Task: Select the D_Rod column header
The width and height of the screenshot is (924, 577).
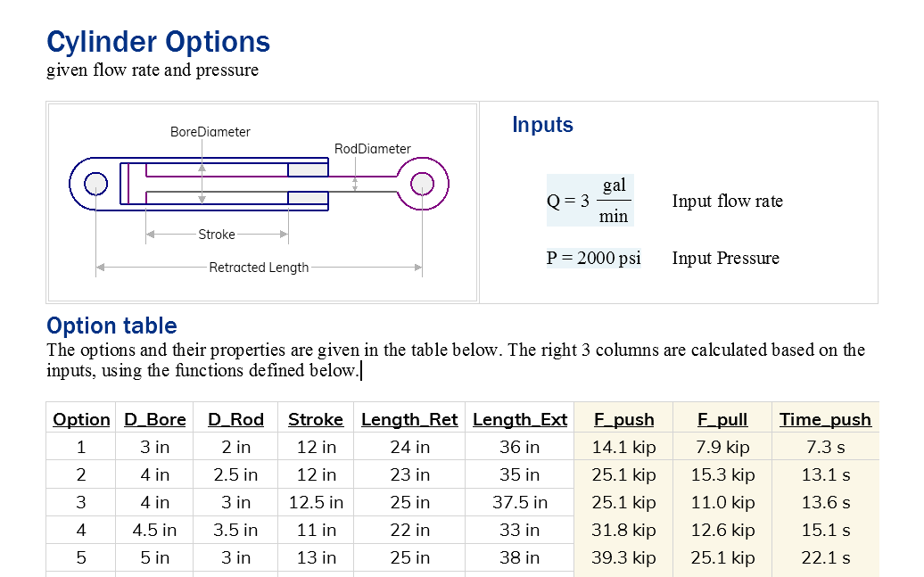Action: 235,419
